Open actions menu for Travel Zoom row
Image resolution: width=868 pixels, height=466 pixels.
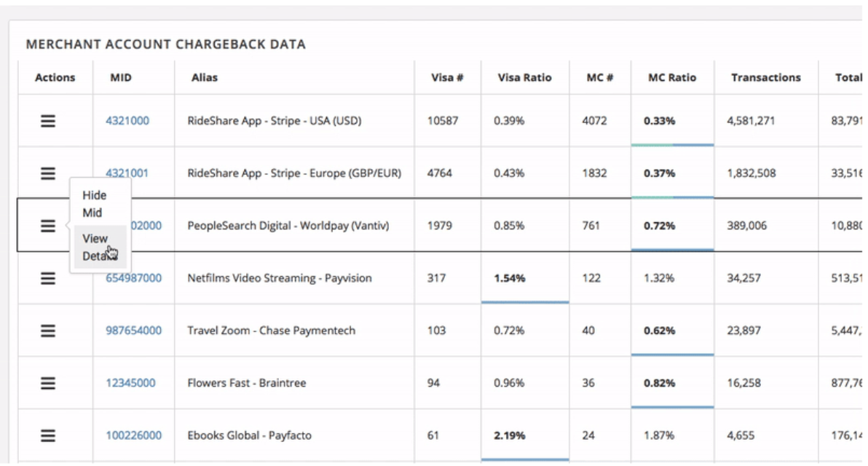48,331
